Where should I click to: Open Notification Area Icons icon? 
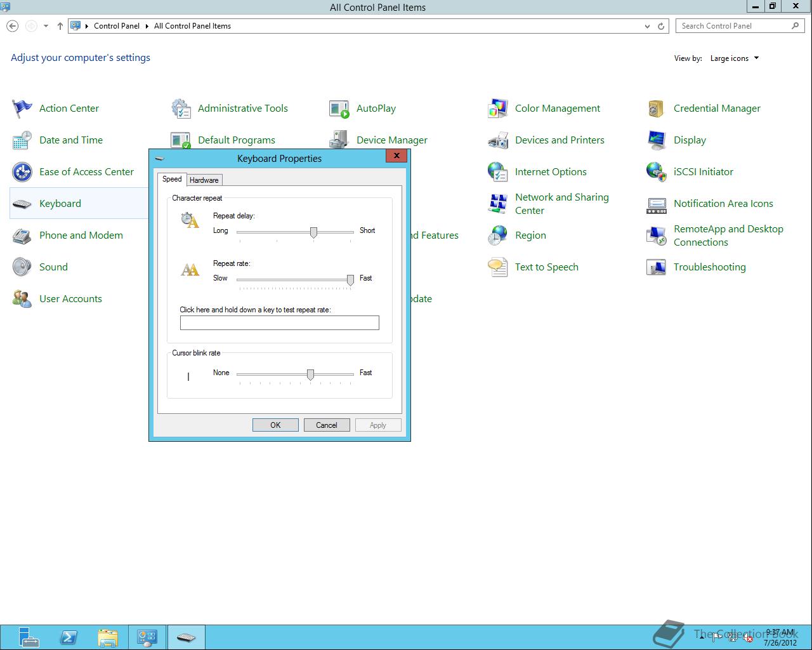pyautogui.click(x=657, y=204)
